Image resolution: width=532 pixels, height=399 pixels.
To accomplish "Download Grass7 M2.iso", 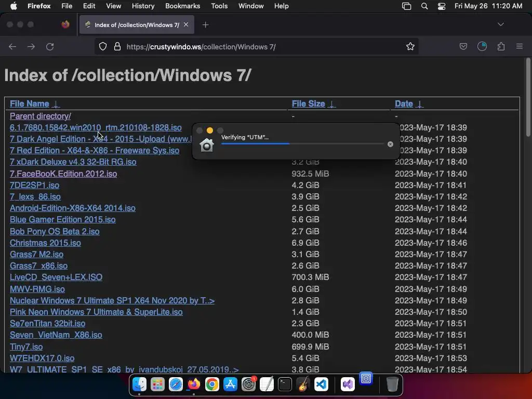I will pyautogui.click(x=37, y=254).
